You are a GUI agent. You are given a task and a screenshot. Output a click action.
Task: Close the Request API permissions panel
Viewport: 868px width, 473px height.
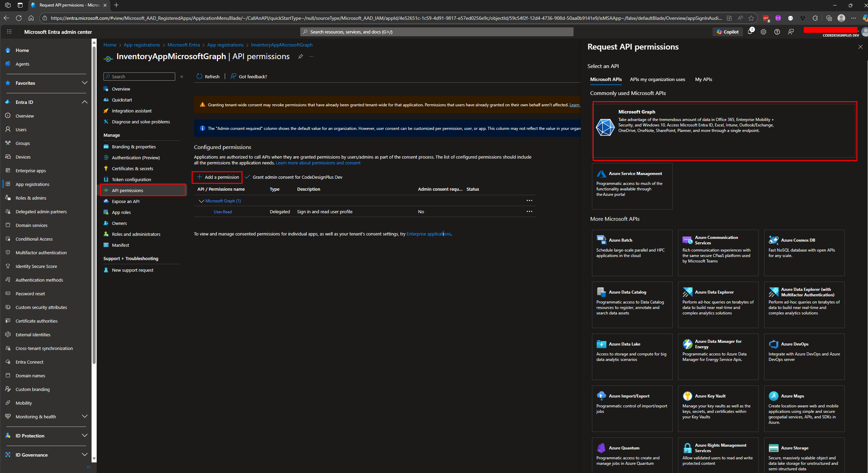[x=860, y=47]
